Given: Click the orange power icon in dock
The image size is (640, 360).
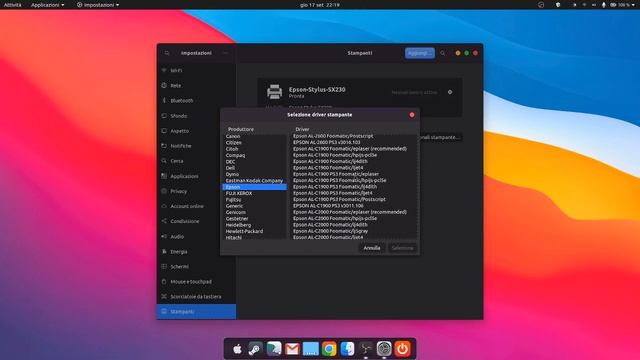Looking at the screenshot, I should (x=402, y=349).
